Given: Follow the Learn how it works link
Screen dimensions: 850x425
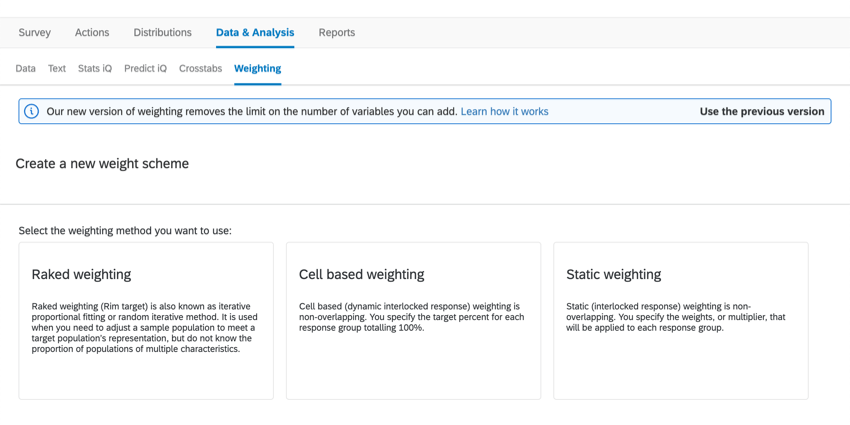Looking at the screenshot, I should (x=504, y=112).
